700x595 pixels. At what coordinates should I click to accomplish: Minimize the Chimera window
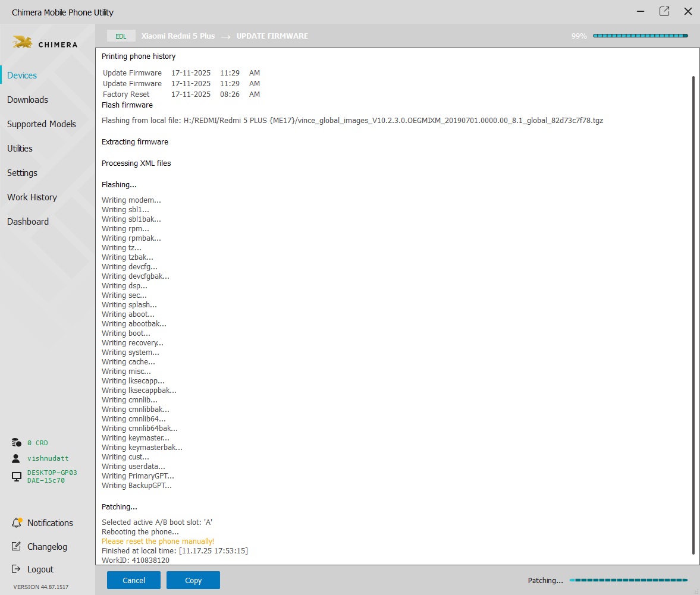pos(641,12)
